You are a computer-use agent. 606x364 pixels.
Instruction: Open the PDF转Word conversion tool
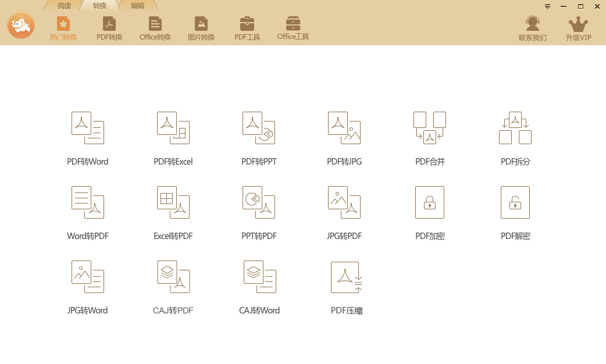point(88,128)
